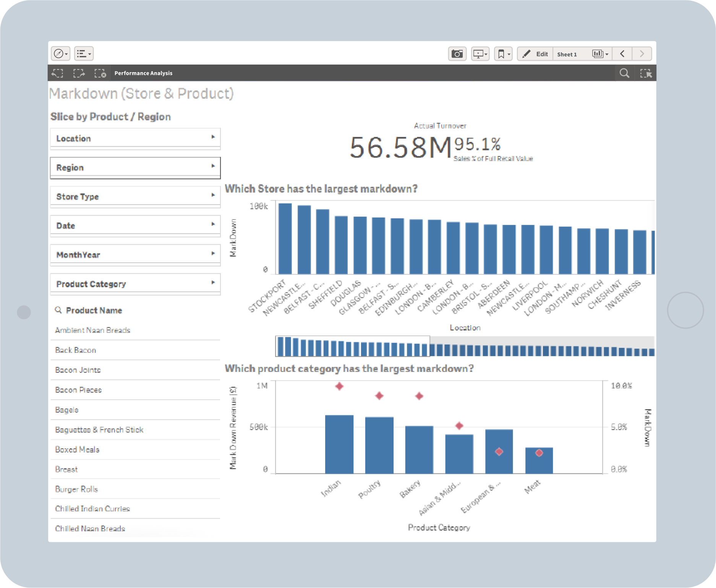Select Burger Rolls product
Image resolution: width=716 pixels, height=588 pixels.
tap(135, 489)
